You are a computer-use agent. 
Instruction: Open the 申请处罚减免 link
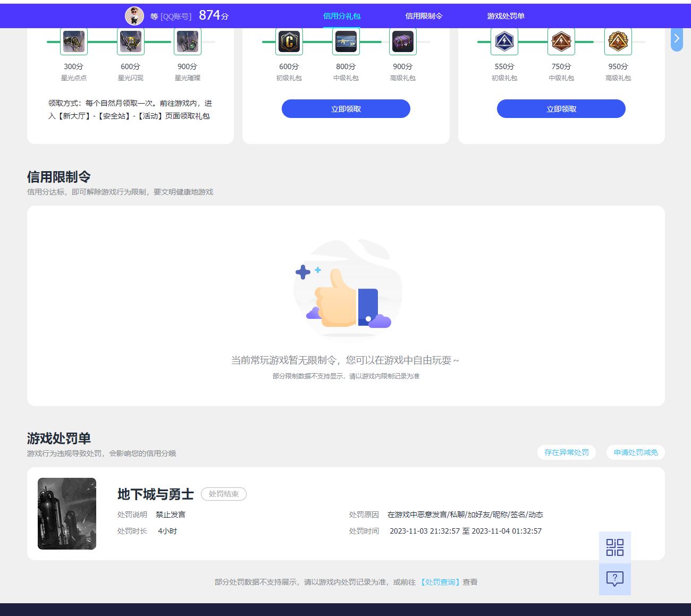click(x=635, y=452)
